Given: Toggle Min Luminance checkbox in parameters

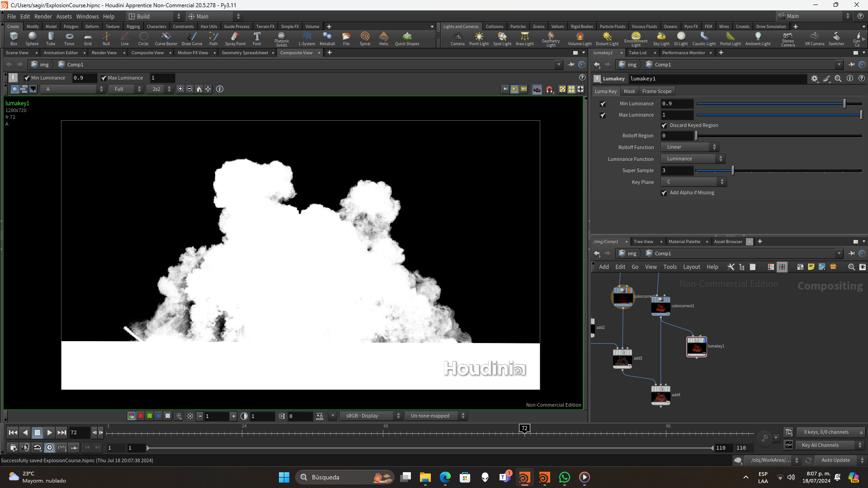Looking at the screenshot, I should tap(603, 104).
